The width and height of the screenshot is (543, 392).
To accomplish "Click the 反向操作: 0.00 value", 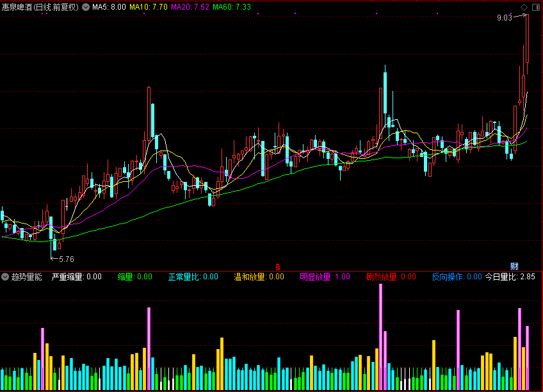I will (457, 277).
